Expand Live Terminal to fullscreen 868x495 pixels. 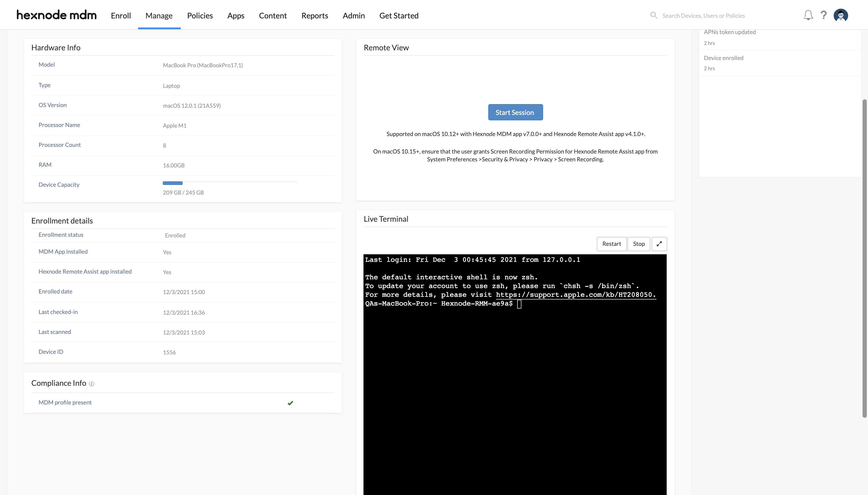pyautogui.click(x=659, y=244)
